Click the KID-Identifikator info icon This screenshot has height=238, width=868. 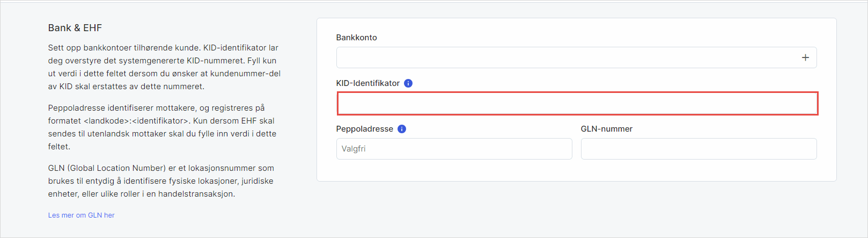click(408, 83)
